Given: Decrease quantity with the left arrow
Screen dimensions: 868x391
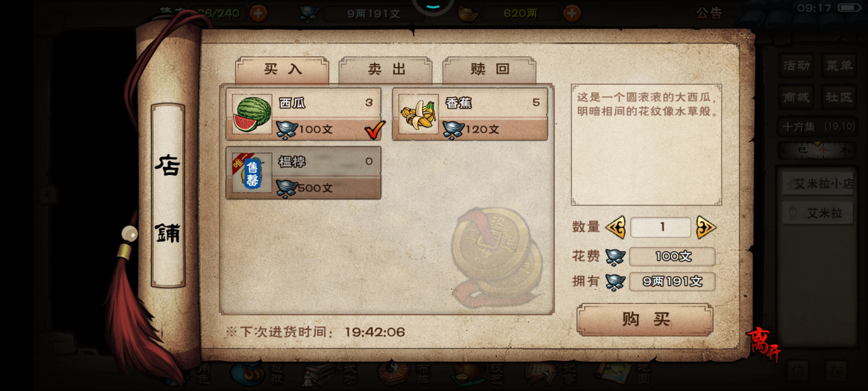Looking at the screenshot, I should 616,227.
